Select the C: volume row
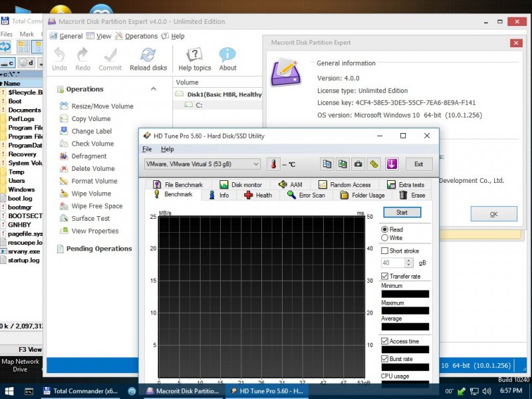 pyautogui.click(x=217, y=105)
